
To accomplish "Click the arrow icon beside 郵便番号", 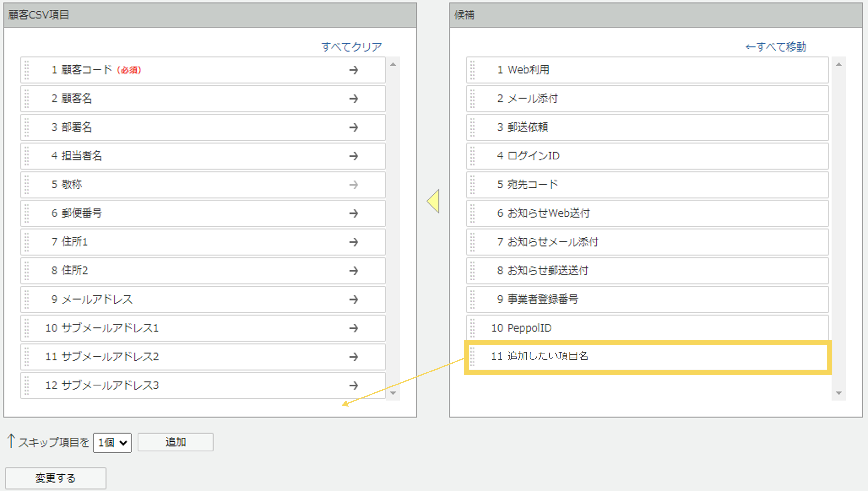I will [353, 213].
